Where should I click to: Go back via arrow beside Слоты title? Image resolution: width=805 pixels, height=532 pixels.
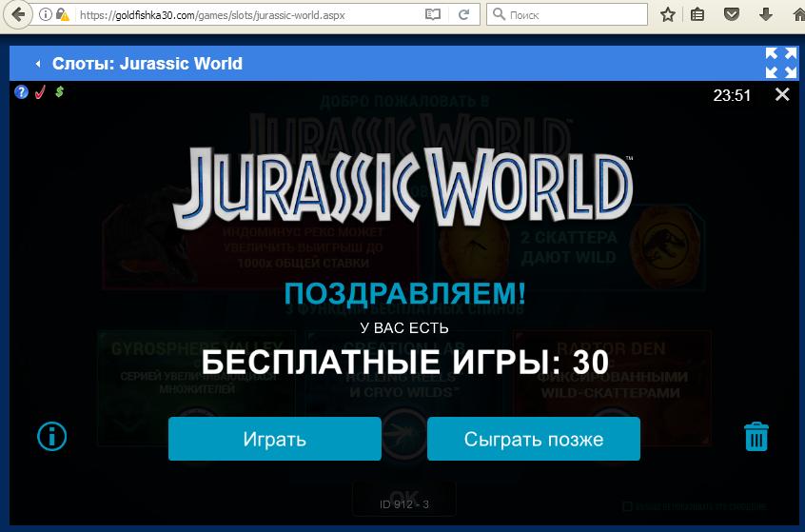[x=37, y=64]
